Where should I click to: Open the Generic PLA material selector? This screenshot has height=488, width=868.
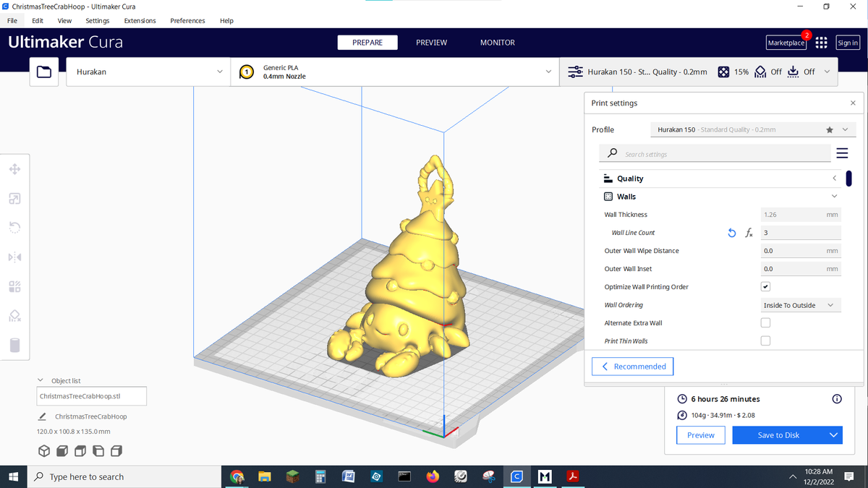(x=394, y=72)
